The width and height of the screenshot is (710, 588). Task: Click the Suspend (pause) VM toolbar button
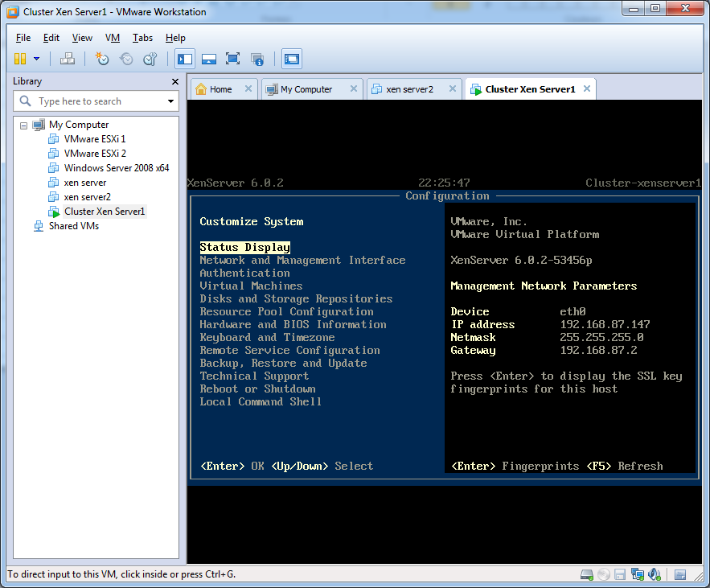tap(20, 59)
